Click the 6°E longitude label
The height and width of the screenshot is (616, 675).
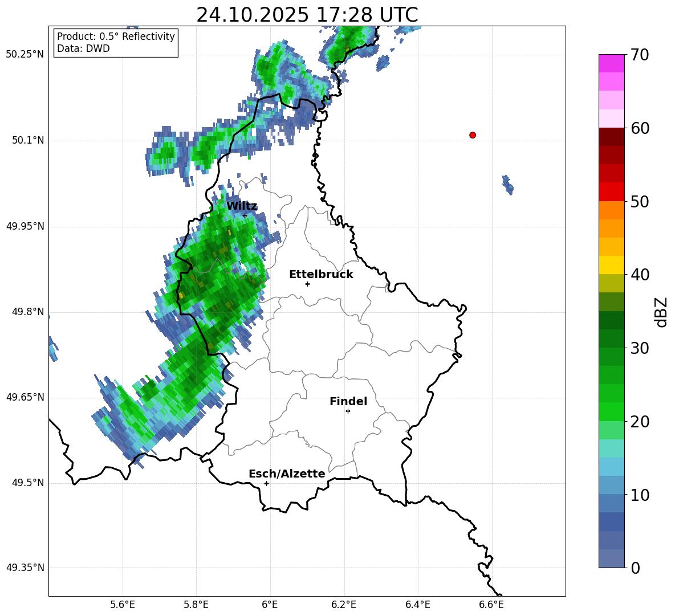pos(270,605)
